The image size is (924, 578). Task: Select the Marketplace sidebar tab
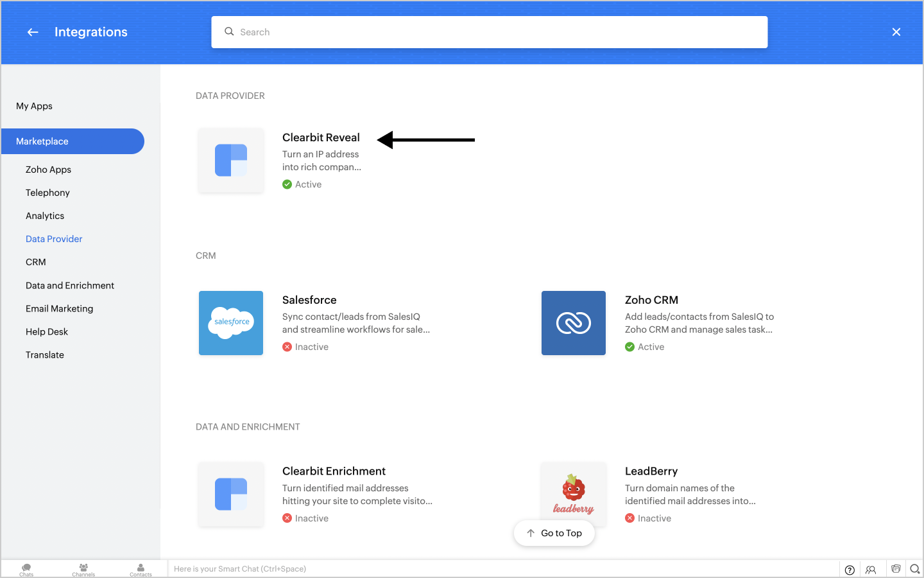click(x=73, y=141)
